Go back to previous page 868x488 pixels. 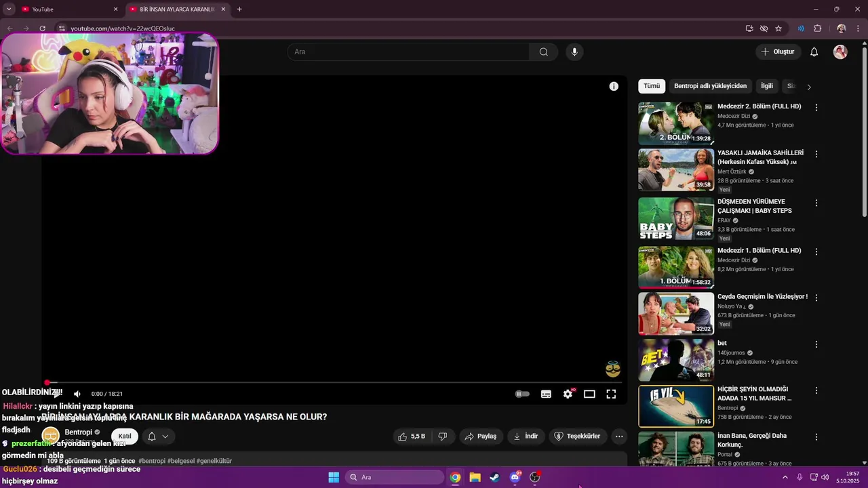coord(9,28)
